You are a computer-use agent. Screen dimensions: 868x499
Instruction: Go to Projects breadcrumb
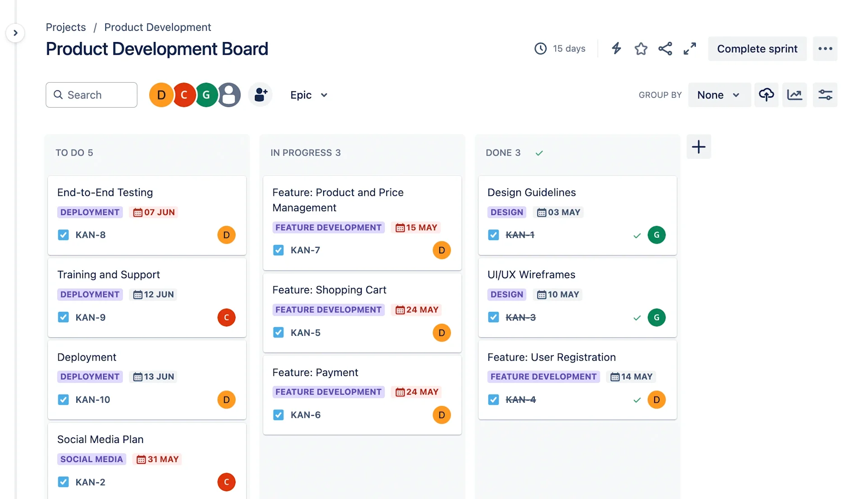click(66, 27)
